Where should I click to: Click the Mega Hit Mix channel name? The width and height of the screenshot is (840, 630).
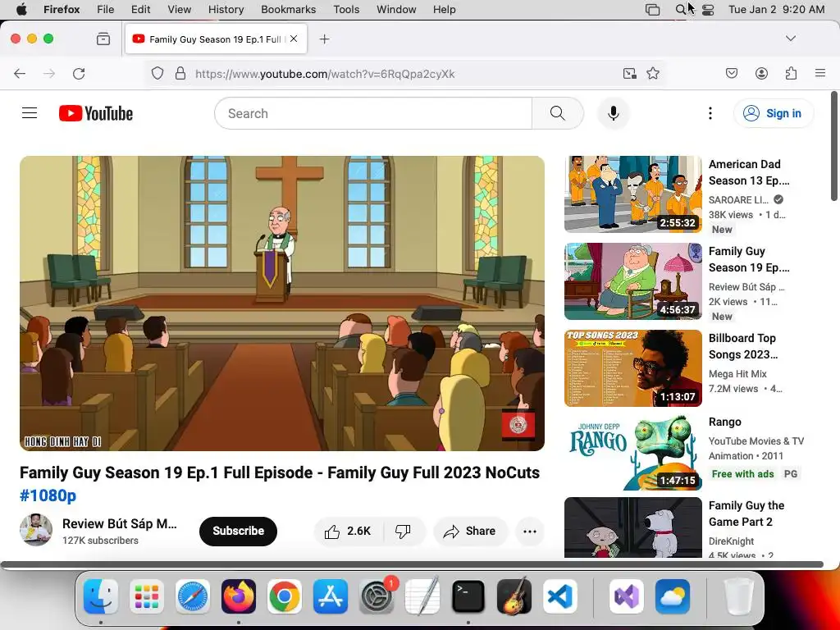737,373
